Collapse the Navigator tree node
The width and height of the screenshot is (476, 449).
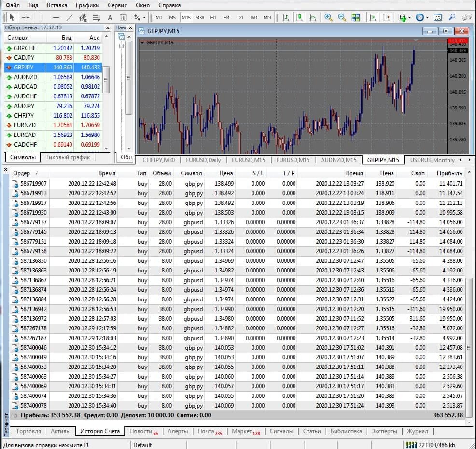coord(122,46)
